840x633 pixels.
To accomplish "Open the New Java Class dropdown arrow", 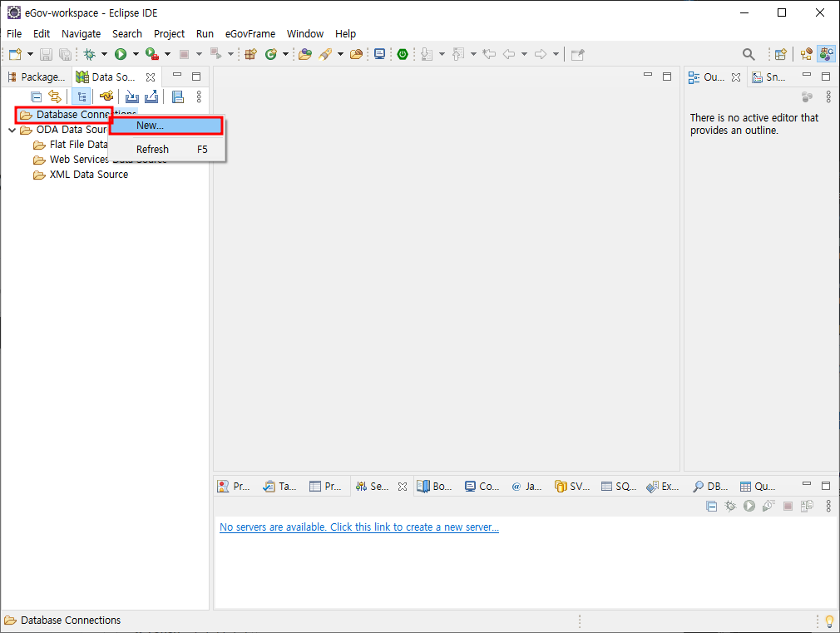I will click(x=285, y=54).
